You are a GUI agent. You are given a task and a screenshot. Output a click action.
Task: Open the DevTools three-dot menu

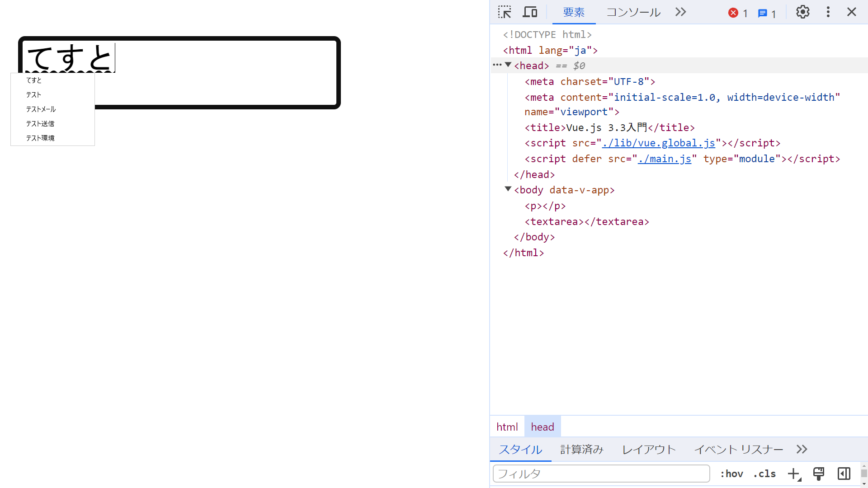828,12
